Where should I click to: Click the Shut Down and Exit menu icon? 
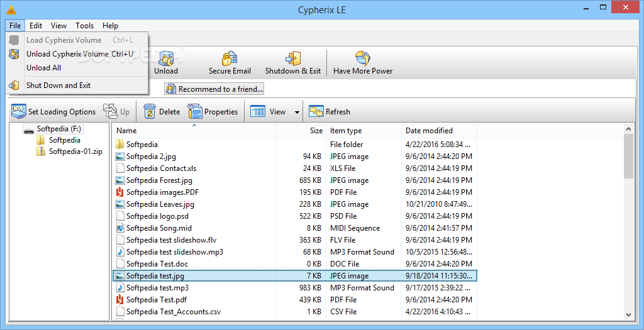click(14, 85)
